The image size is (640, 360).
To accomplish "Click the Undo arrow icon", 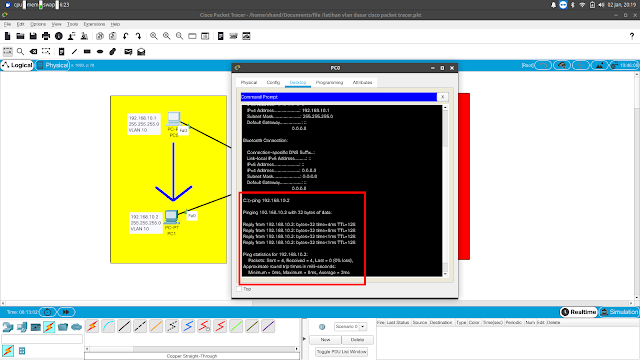I will click(x=126, y=36).
